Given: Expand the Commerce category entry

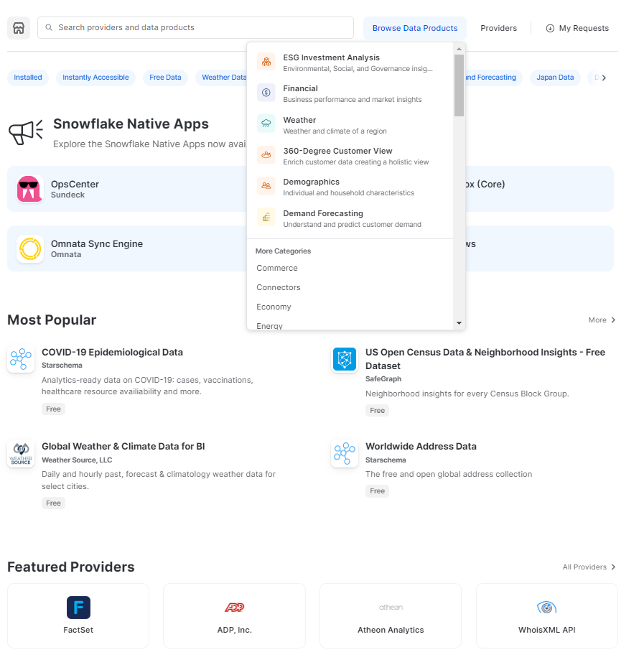Looking at the screenshot, I should pyautogui.click(x=276, y=268).
